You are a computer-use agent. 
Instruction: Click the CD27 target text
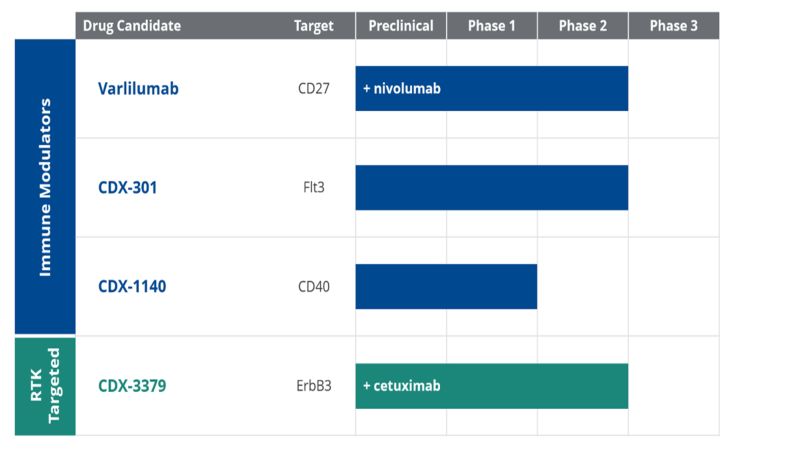(312, 88)
